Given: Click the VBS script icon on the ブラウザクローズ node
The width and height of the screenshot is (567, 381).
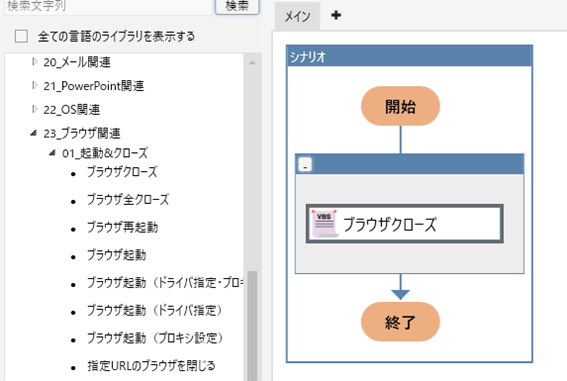Looking at the screenshot, I should click(324, 223).
